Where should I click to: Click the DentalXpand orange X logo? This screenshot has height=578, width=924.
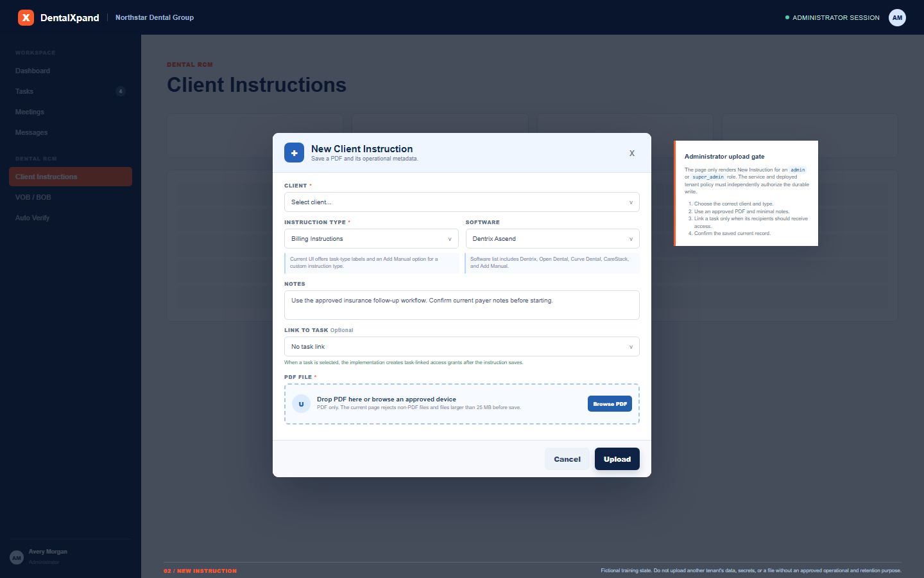tap(26, 17)
